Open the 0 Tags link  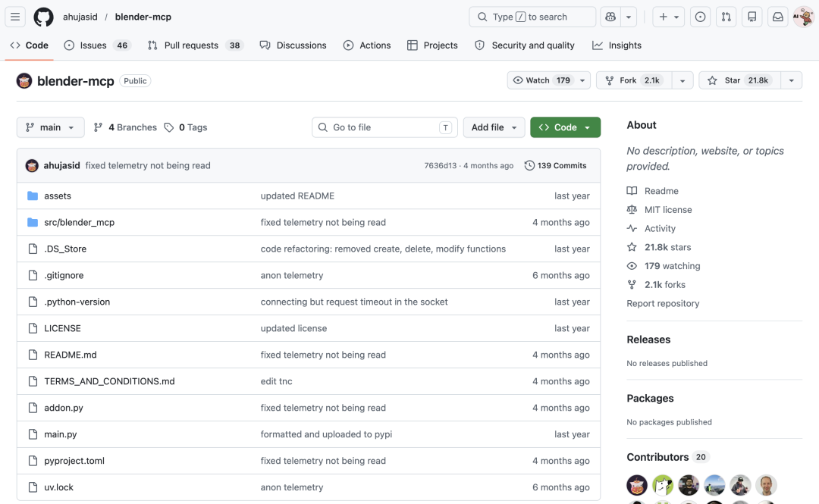point(186,127)
